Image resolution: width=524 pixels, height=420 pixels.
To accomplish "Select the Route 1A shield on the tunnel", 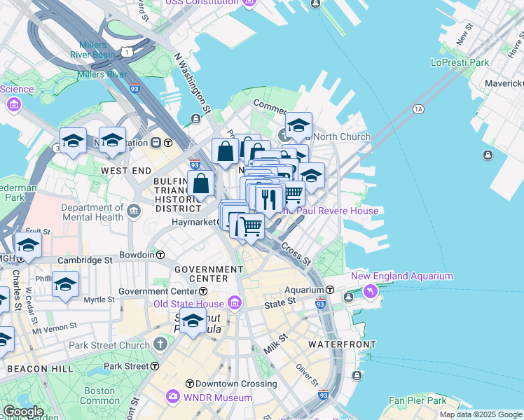I will click(418, 109).
